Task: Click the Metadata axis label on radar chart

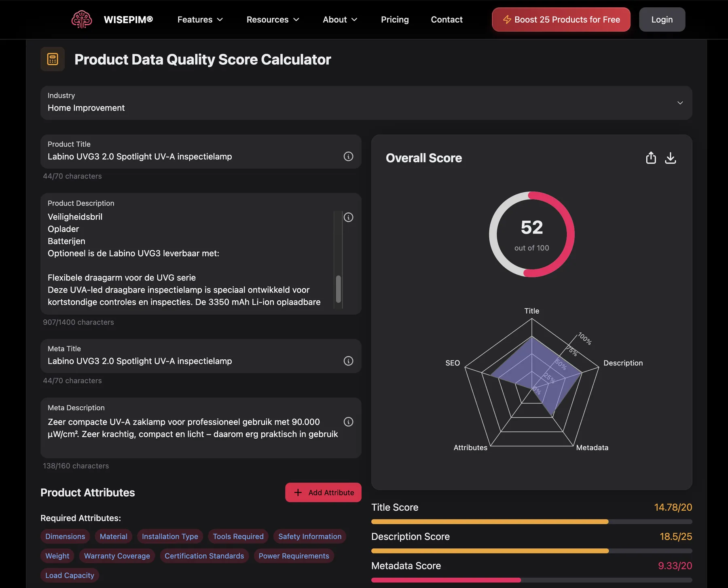Action: pyautogui.click(x=592, y=448)
